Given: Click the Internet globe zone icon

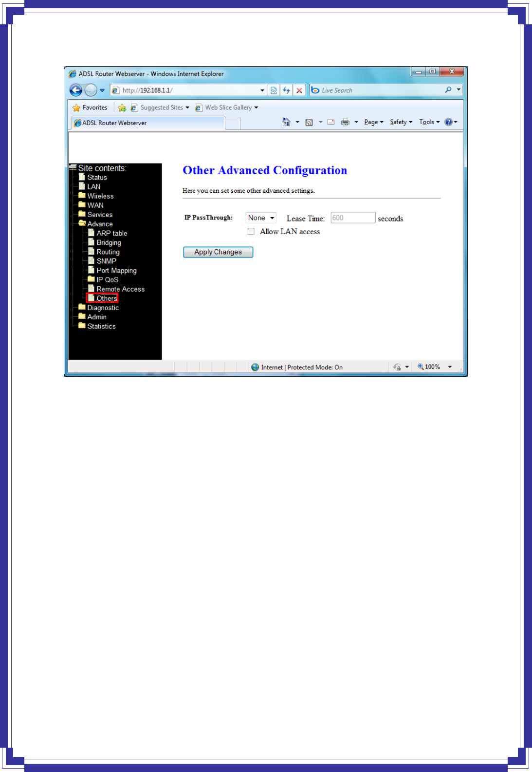Looking at the screenshot, I should pyautogui.click(x=255, y=367).
